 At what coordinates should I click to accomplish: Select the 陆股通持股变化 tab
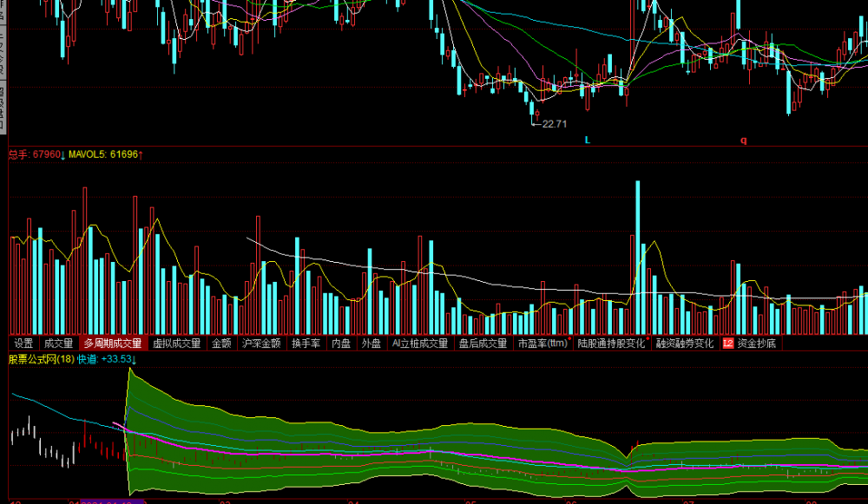612,344
